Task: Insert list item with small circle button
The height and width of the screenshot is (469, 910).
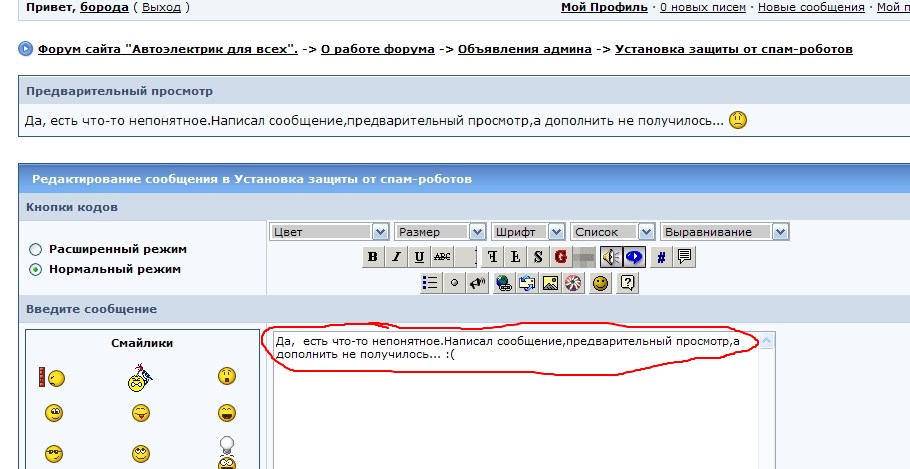Action: click(x=454, y=283)
